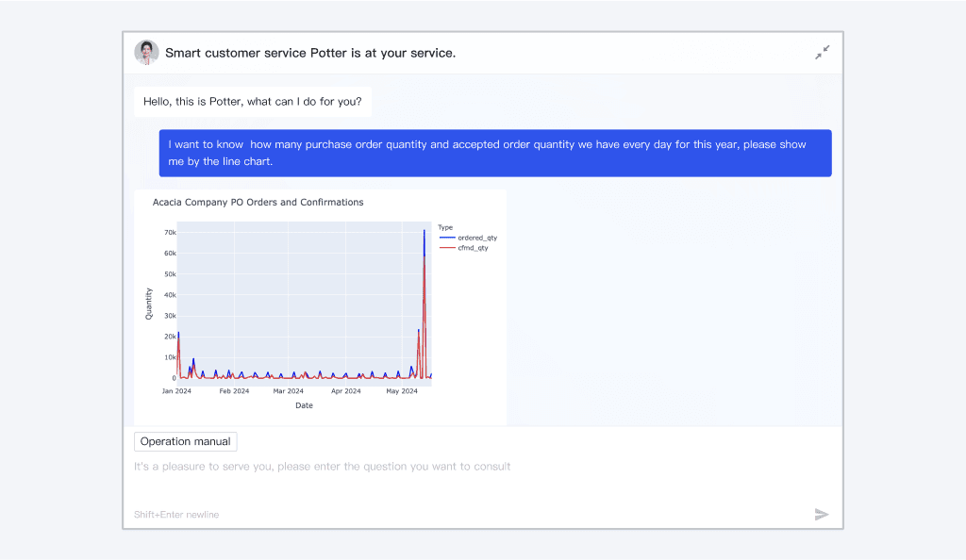The image size is (966, 560).
Task: Collapse the chat window using the shrink arrows
Action: 823,53
